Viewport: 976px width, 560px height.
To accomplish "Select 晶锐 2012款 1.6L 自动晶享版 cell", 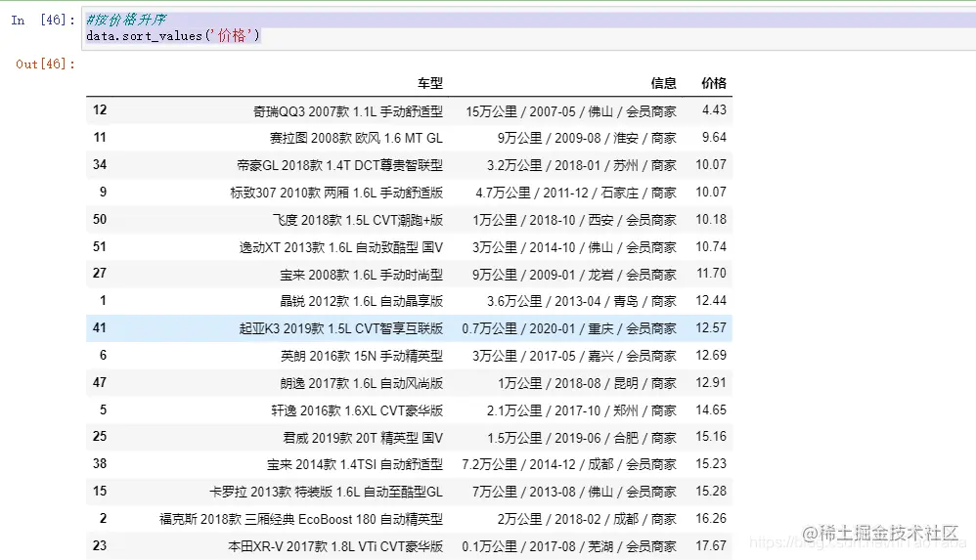I will (x=361, y=302).
